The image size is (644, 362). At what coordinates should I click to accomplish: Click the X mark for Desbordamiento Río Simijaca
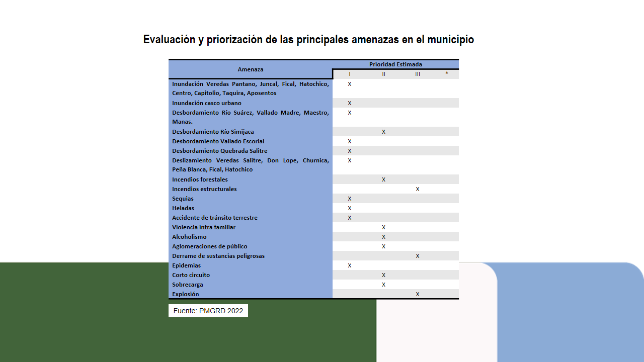[383, 132]
